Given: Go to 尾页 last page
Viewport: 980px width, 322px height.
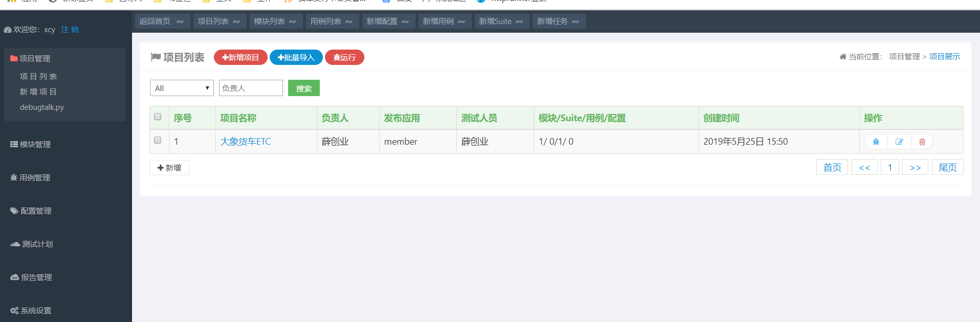Looking at the screenshot, I should pyautogui.click(x=948, y=167).
